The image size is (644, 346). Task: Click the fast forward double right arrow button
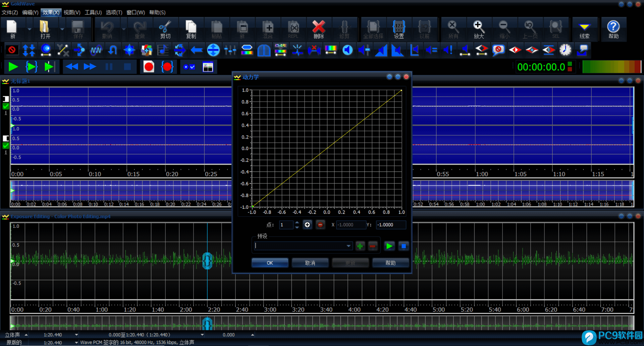coord(90,67)
